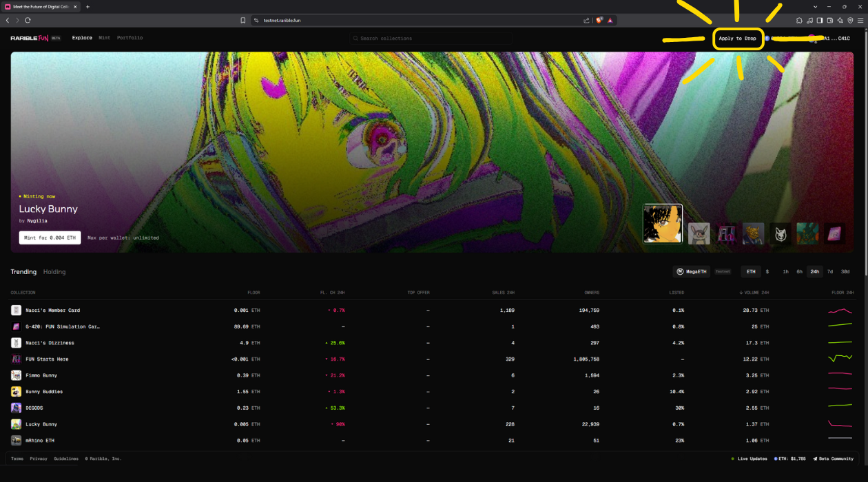Click the Nacci's Dizziness collection icon
Screen dimensions: 868x482
(x=16, y=343)
